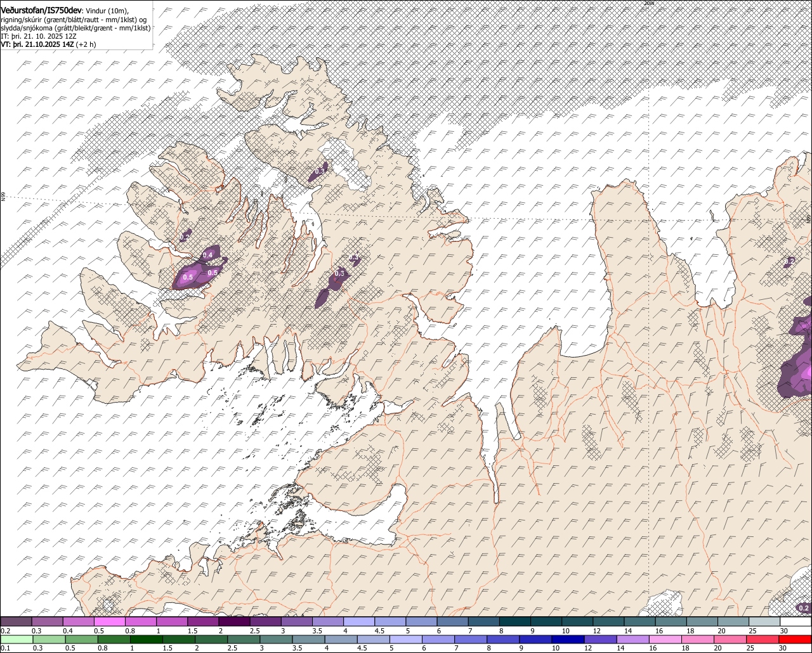
Task: Select top-row legend swatch between 1 and 1.5
Action: point(171,621)
